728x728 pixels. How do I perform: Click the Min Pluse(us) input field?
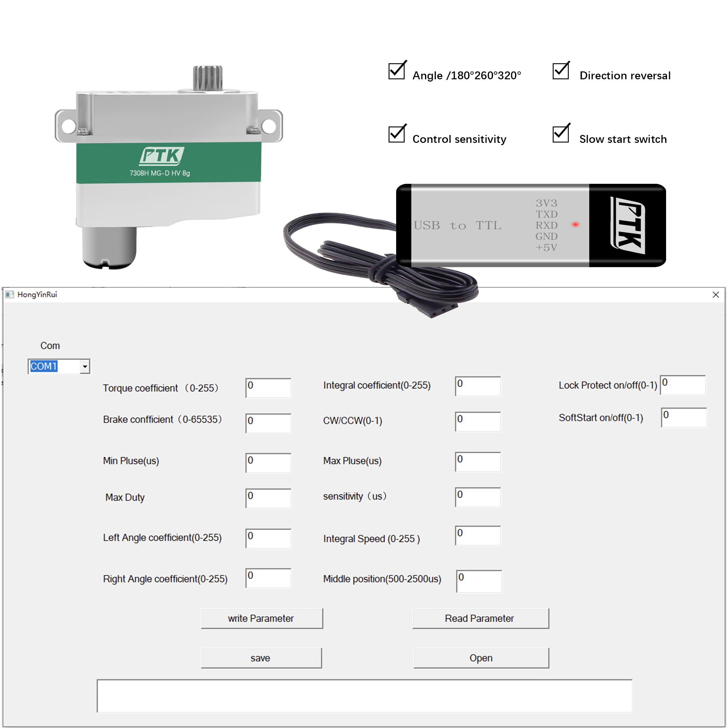268,463
